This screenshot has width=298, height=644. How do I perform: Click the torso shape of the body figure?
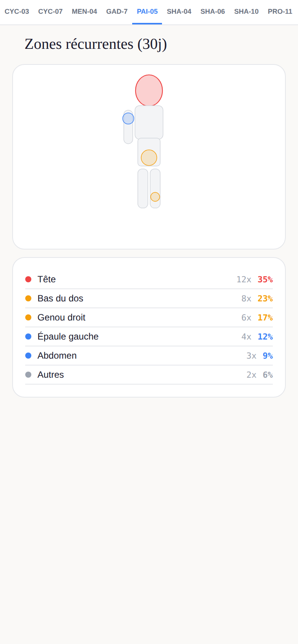coord(149,122)
